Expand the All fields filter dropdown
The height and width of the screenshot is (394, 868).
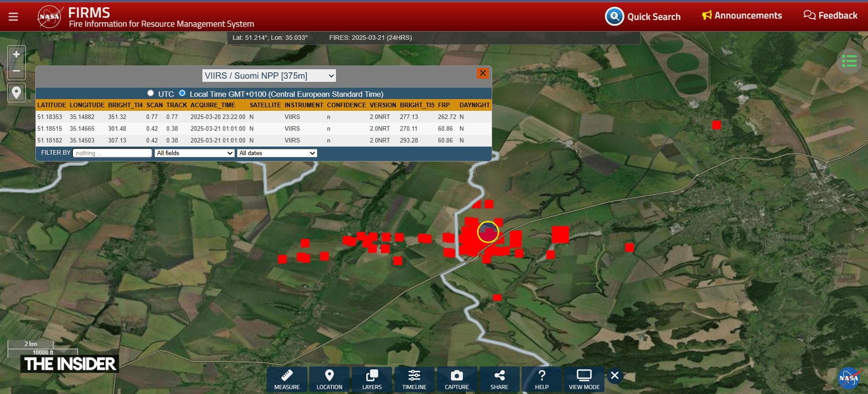point(194,153)
